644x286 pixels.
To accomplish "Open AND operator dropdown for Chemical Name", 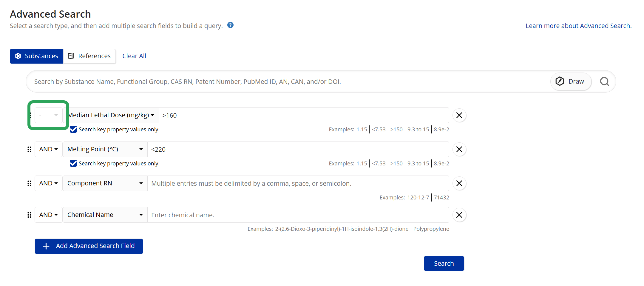I will (x=49, y=215).
